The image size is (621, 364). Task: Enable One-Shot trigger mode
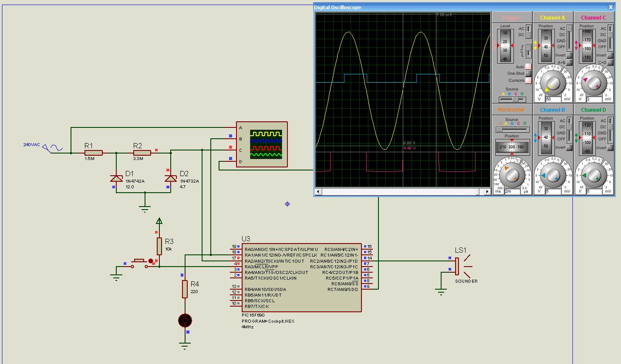(528, 73)
